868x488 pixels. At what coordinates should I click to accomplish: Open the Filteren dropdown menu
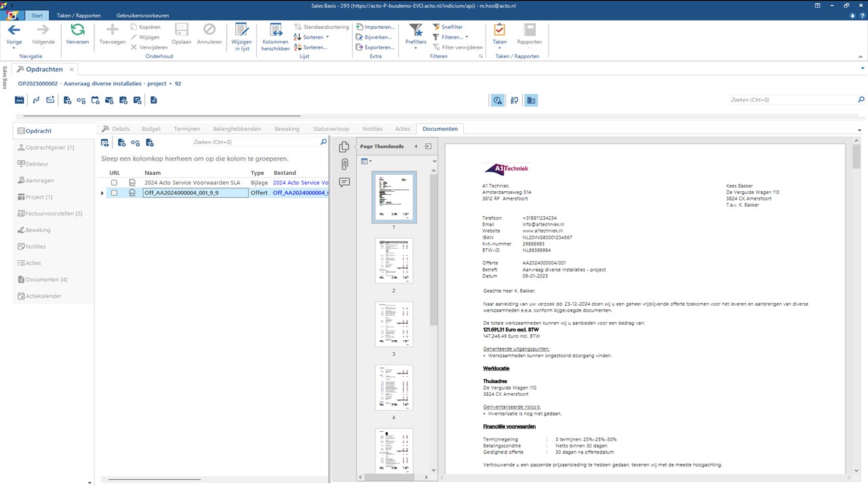click(x=466, y=37)
